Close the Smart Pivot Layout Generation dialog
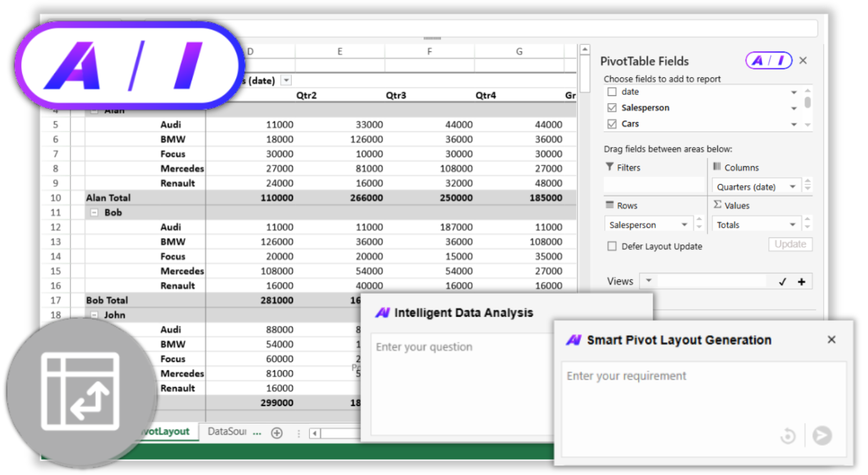Viewport: 868px width, 475px height. 831,339
